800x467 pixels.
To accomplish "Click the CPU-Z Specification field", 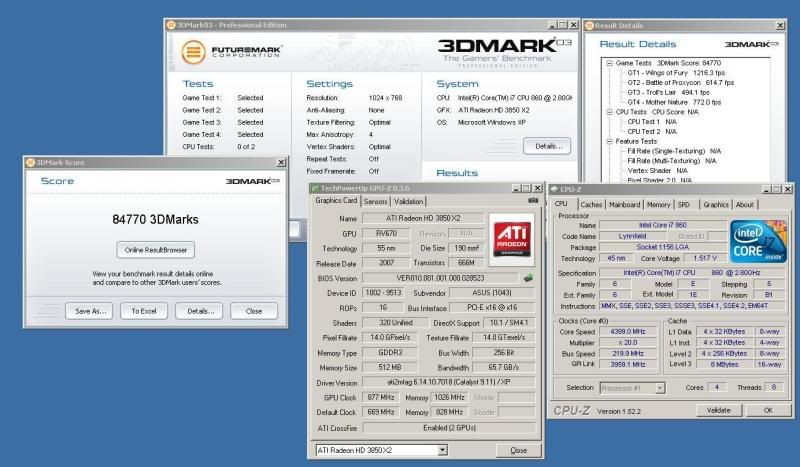I will pos(693,273).
